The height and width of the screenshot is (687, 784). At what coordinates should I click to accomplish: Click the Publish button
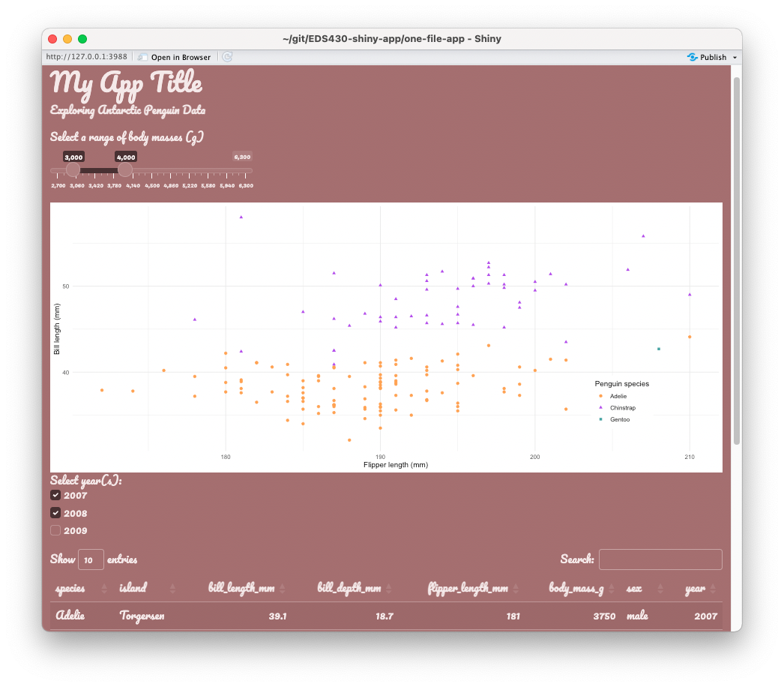click(x=708, y=57)
